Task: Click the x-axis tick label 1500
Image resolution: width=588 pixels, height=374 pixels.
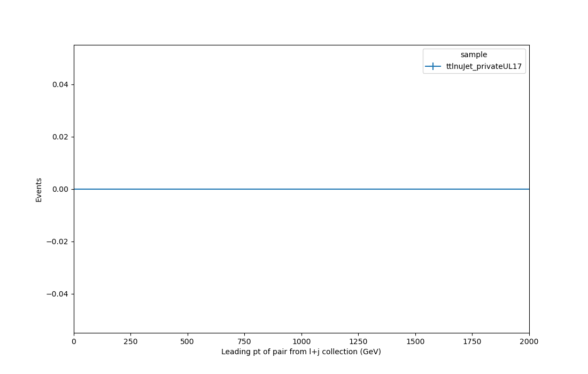Action: coord(415,341)
